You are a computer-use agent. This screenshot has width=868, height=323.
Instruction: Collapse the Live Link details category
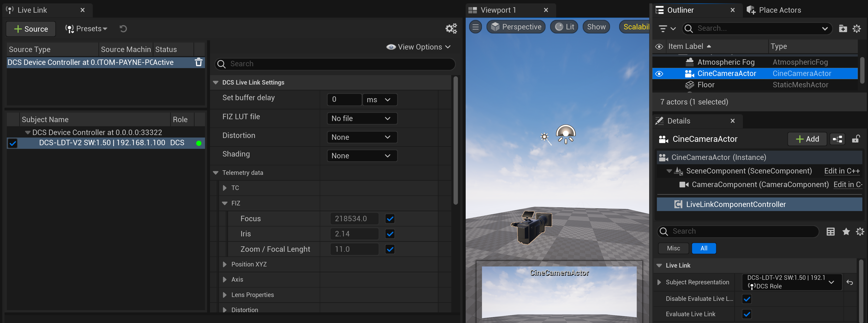point(659,266)
